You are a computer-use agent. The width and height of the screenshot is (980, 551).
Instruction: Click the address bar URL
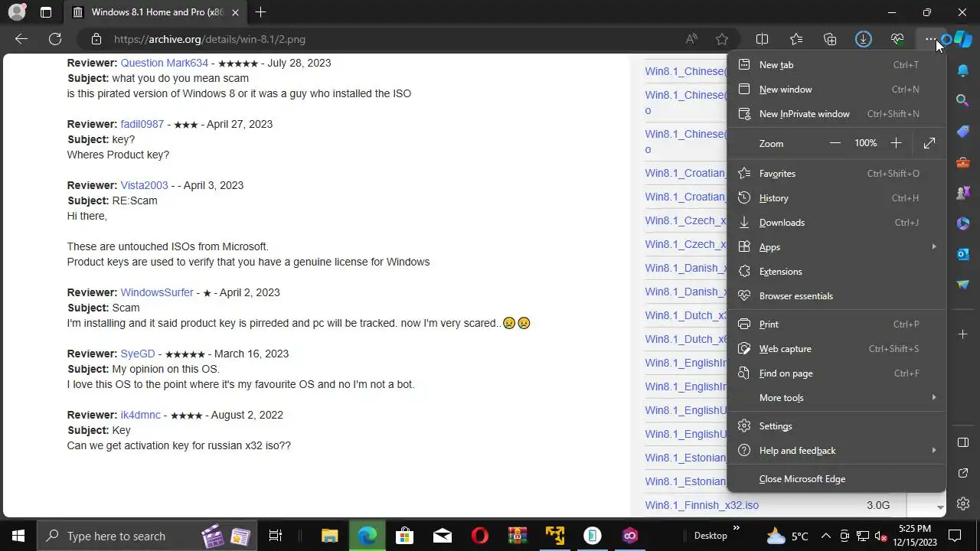(x=209, y=39)
